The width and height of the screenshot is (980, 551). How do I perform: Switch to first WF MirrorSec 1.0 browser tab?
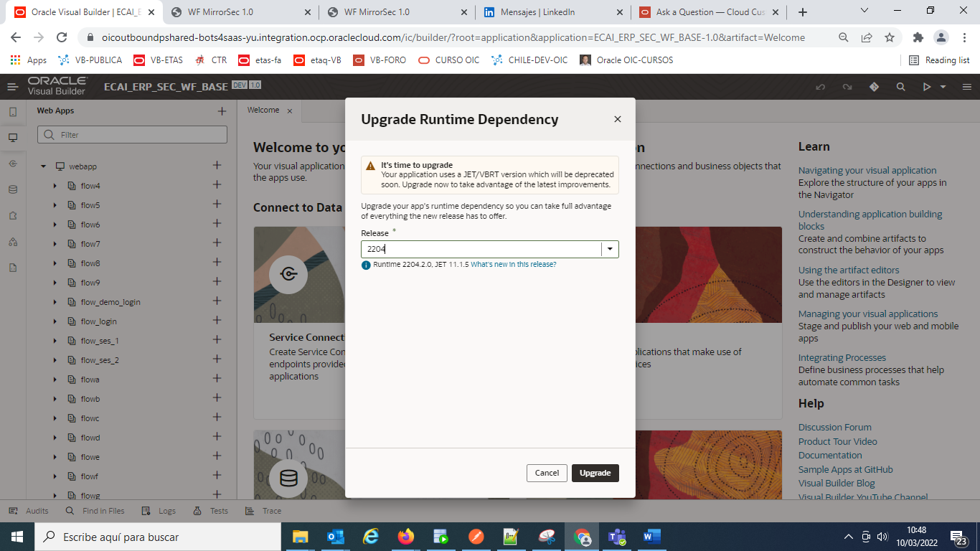pyautogui.click(x=240, y=12)
